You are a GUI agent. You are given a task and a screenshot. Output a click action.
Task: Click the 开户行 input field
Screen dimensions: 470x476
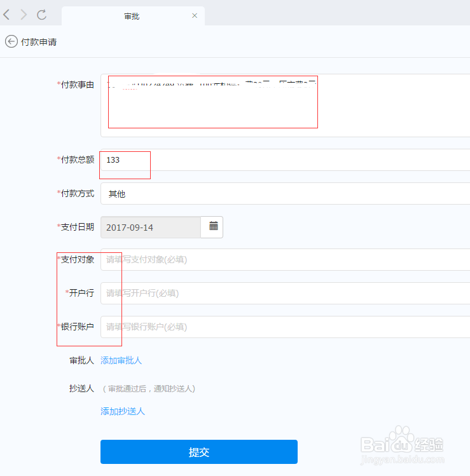pos(285,293)
